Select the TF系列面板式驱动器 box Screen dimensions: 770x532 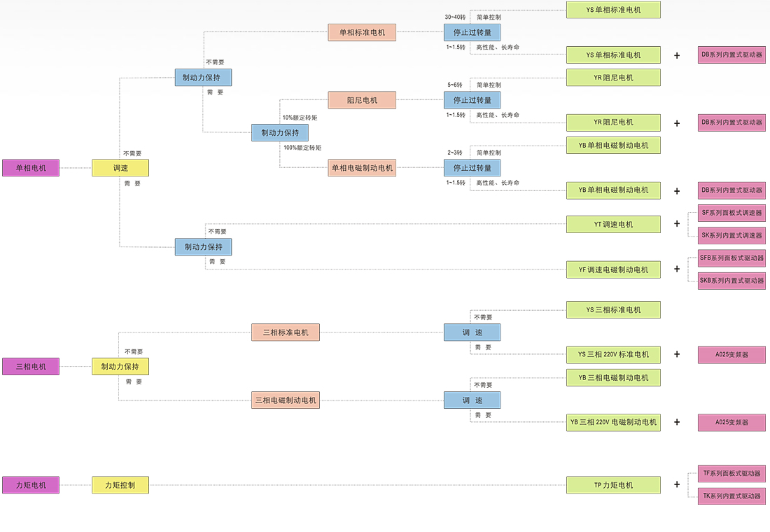pos(731,473)
